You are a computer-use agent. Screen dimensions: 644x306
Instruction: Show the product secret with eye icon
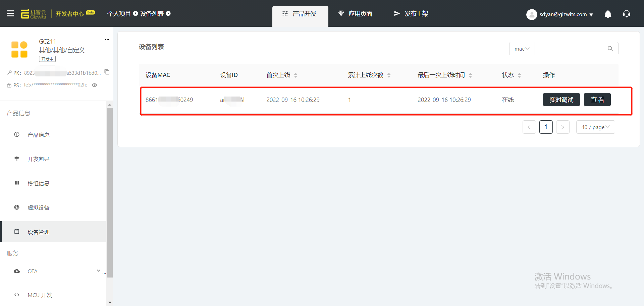(95, 85)
